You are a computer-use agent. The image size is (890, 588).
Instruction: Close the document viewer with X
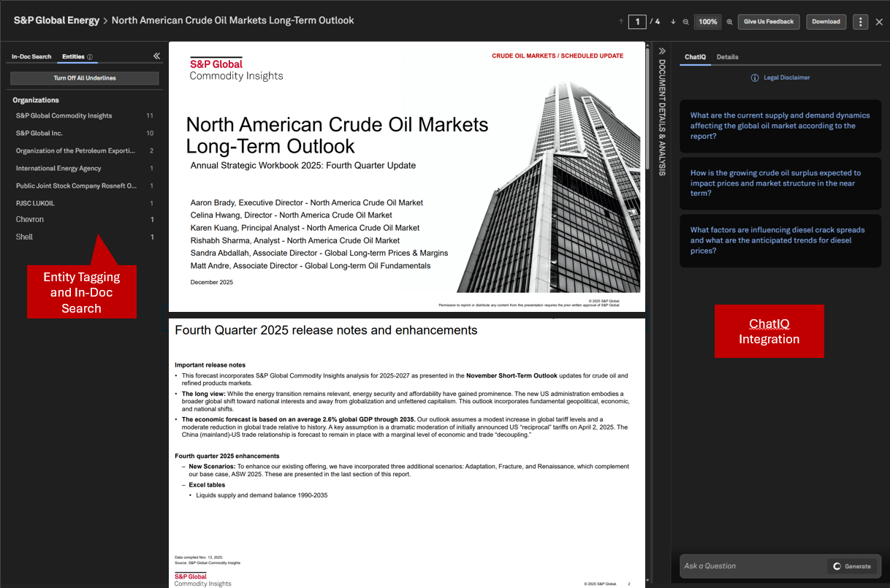point(879,22)
